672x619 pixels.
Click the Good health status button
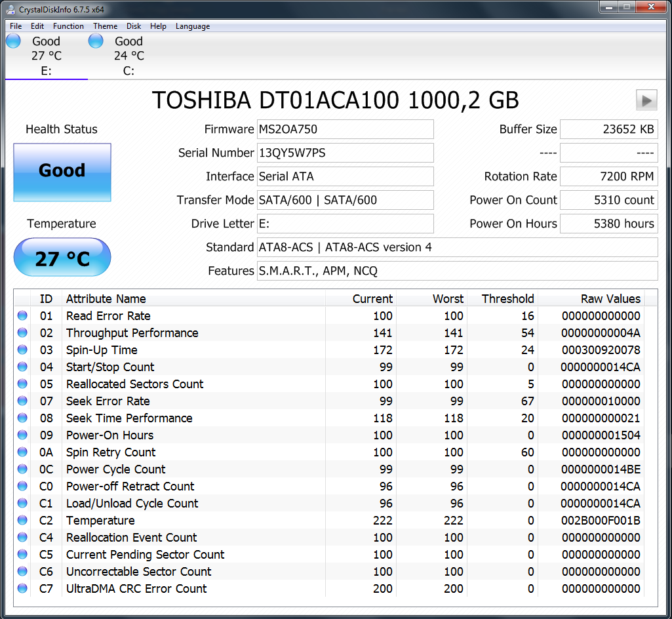point(62,172)
